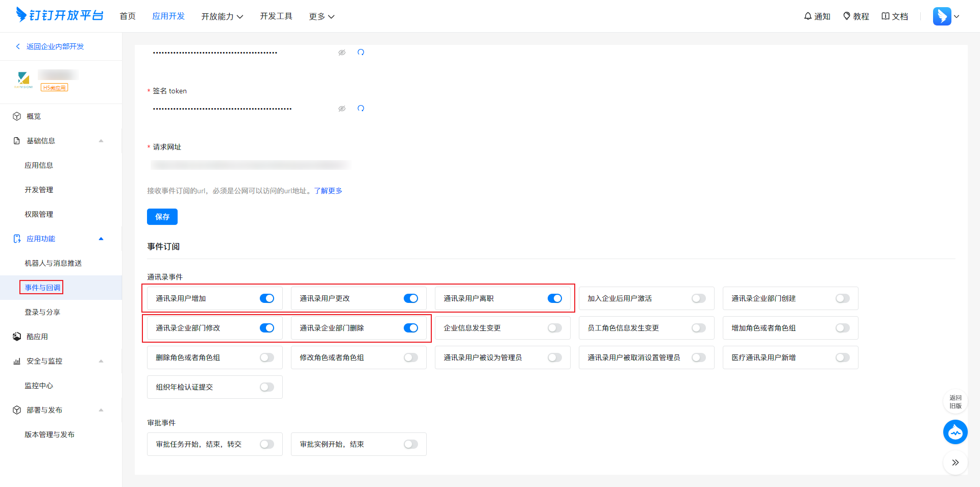Screen dimensions: 980x487
Task: Enable 通讯录用户被设为管理员 switch
Action: [x=555, y=357]
